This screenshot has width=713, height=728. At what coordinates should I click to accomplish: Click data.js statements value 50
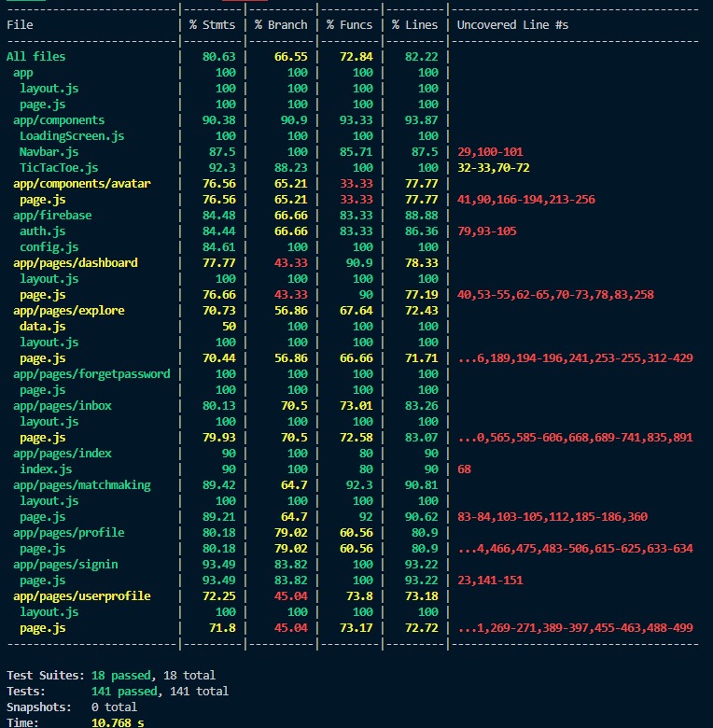coord(229,327)
